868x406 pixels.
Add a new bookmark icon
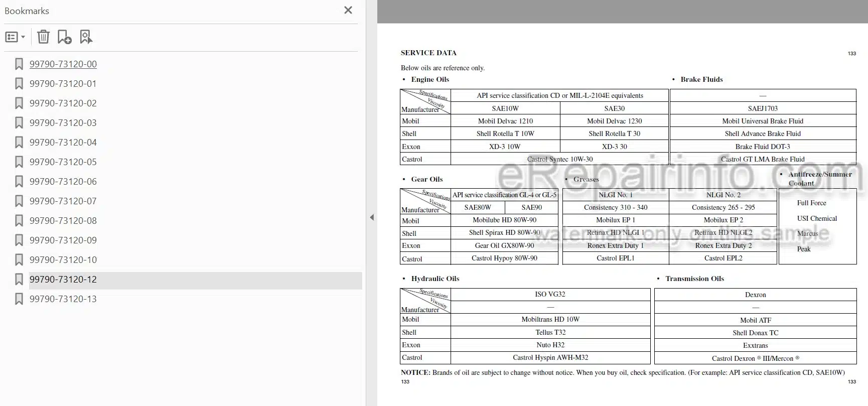[64, 37]
